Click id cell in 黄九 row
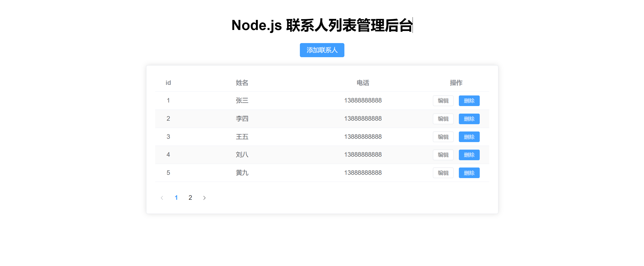This screenshot has width=644, height=266. pos(168,173)
